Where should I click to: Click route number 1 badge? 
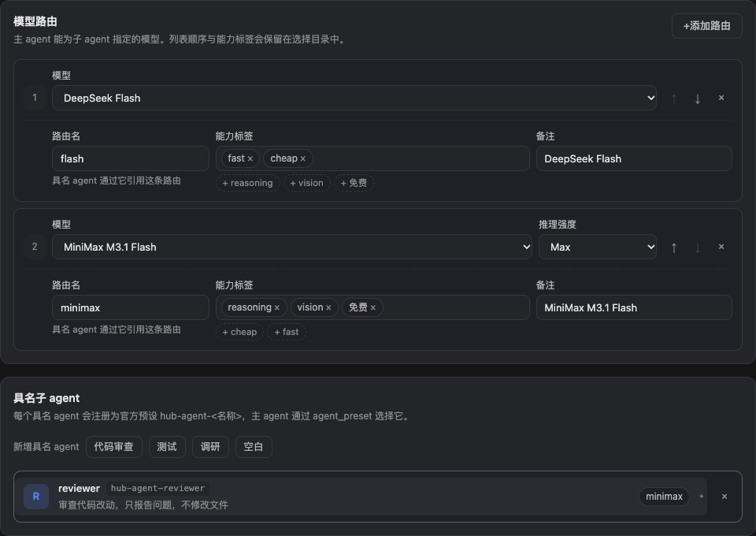pyautogui.click(x=35, y=98)
